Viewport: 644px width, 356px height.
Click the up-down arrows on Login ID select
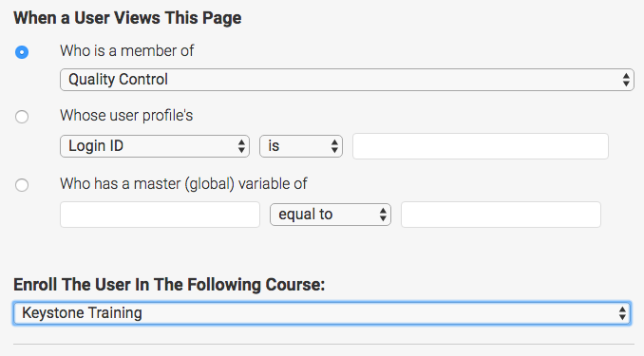[x=241, y=146]
